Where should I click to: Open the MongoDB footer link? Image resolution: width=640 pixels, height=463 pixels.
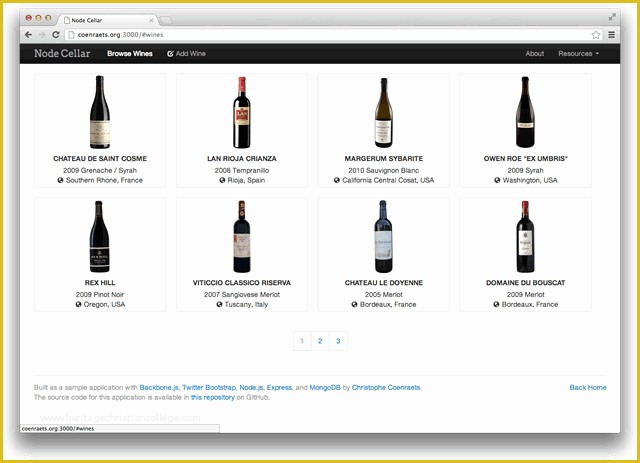click(x=325, y=387)
